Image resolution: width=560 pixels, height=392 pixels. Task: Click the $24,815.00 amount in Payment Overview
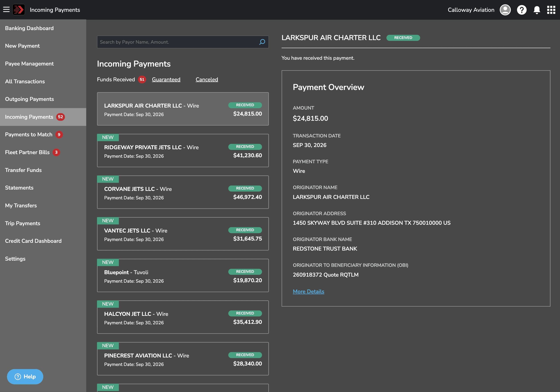click(310, 118)
